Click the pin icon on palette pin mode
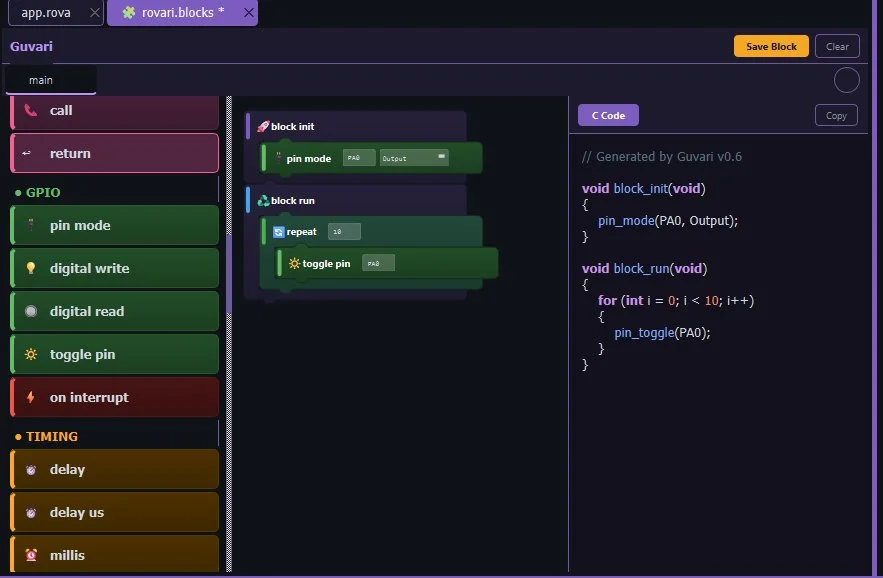The height and width of the screenshot is (578, 883). (x=31, y=225)
